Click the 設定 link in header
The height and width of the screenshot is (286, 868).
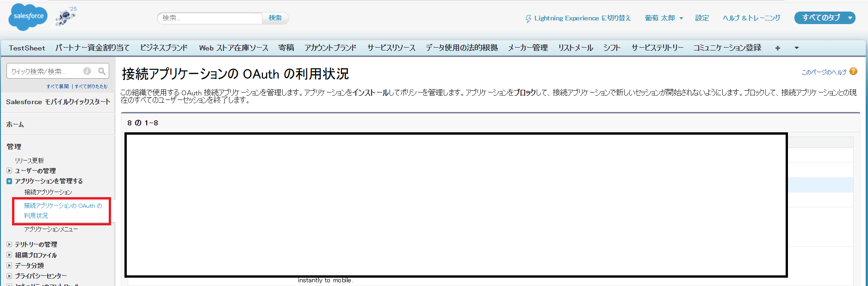point(702,18)
